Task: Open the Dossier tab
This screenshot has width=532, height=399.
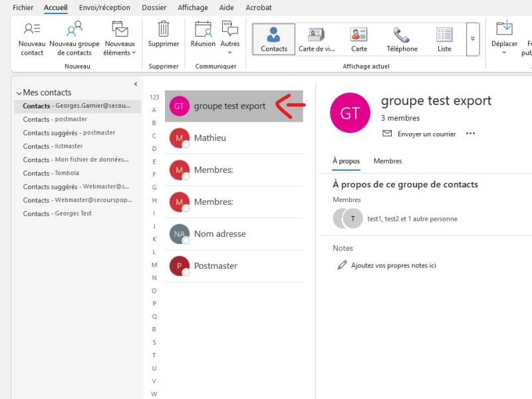Action: pos(154,7)
